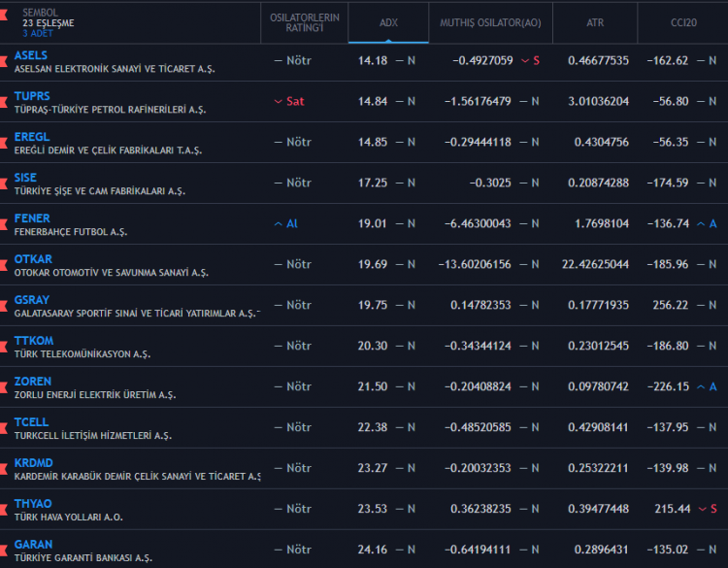Toggle the red flag beside GARAN
This screenshot has height=568, width=728.
tap(3, 551)
